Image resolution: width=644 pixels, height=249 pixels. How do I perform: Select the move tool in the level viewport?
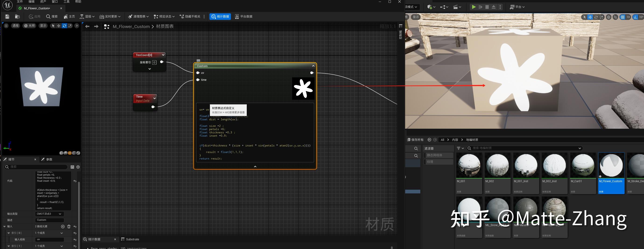[590, 17]
